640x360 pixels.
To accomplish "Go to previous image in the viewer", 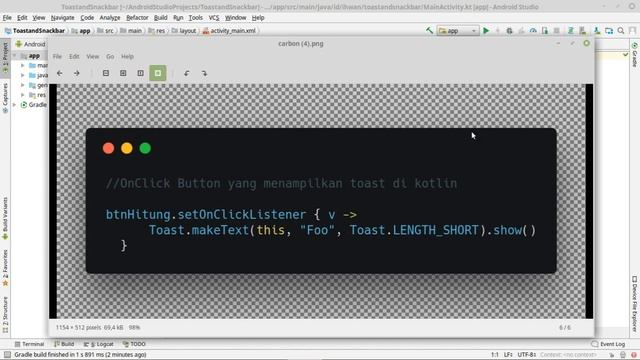I will (x=60, y=73).
